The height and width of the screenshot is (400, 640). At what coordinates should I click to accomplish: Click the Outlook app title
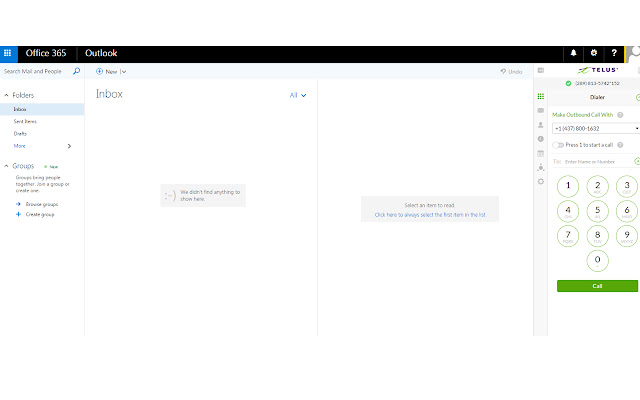coord(101,53)
